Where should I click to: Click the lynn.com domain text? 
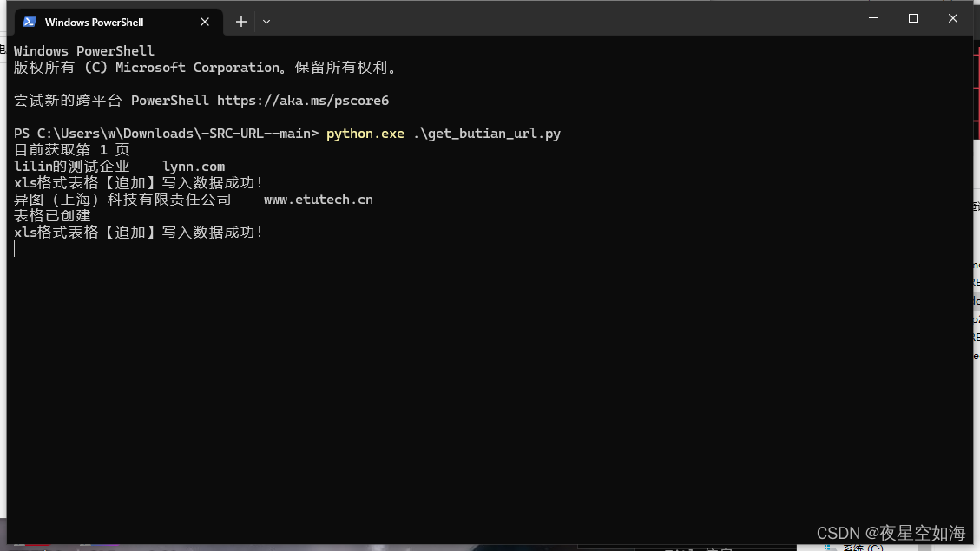click(194, 167)
